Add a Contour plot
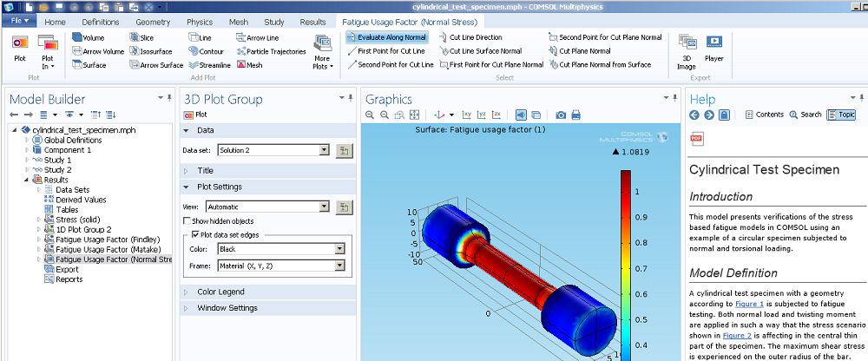This screenshot has height=361, width=868. point(206,51)
